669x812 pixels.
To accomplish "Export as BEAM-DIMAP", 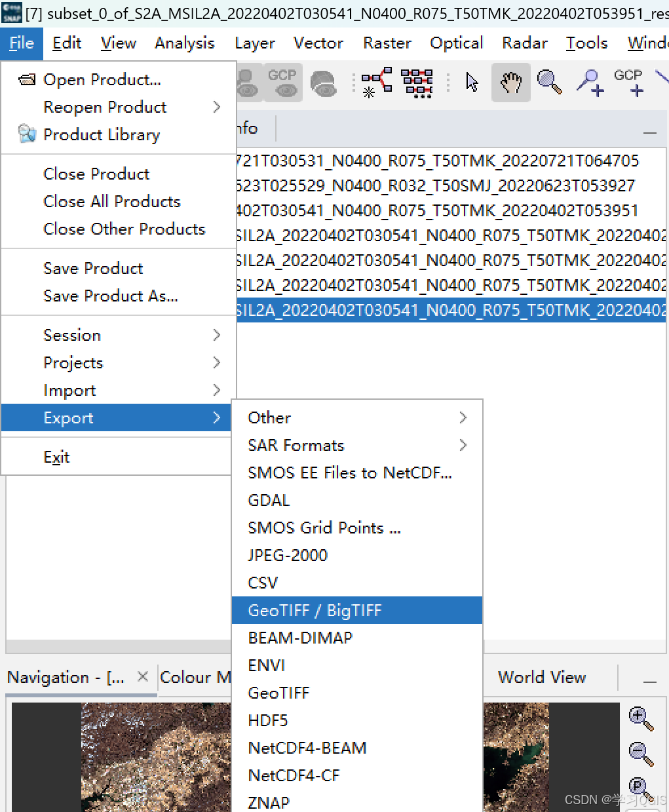I will click(357, 638).
